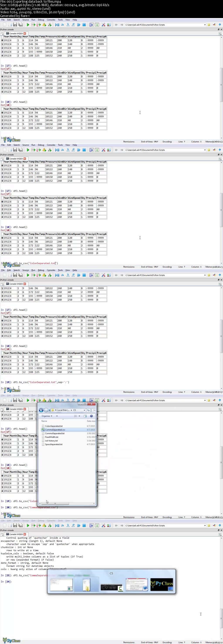Click Save file icon in task switcher frame

pyautogui.click(x=15, y=526)
